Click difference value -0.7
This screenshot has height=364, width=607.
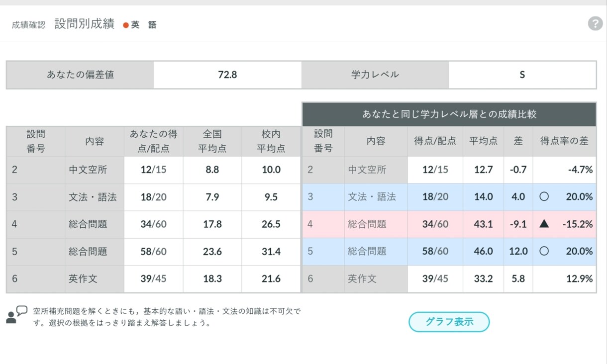(x=518, y=170)
